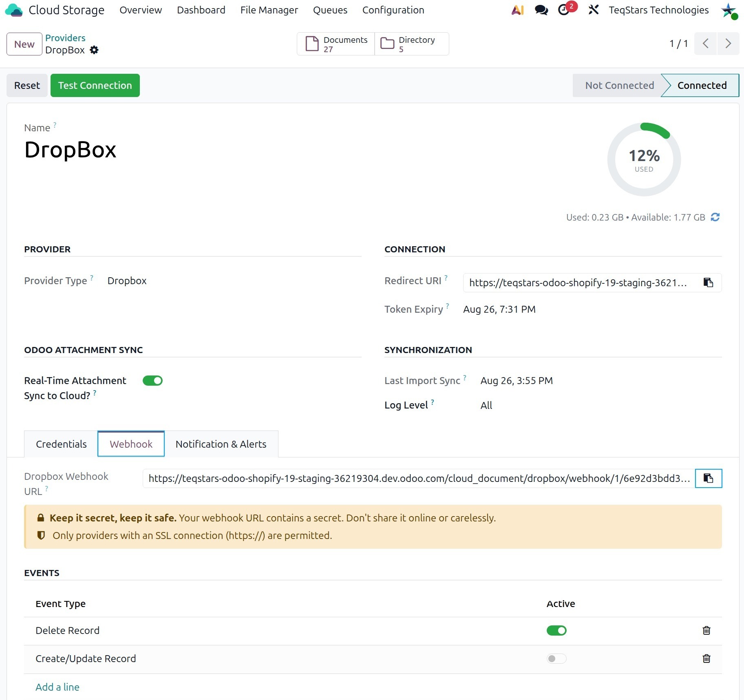This screenshot has height=700, width=744.
Task: Open the Dashboard menu
Action: (x=201, y=10)
